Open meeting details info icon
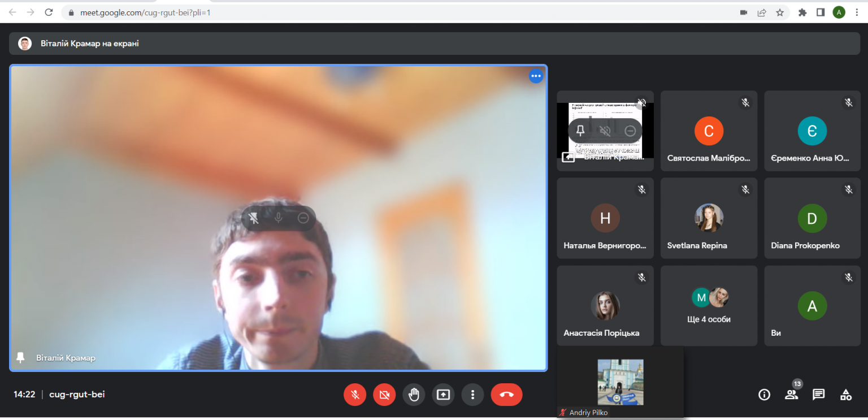The width and height of the screenshot is (868, 420). click(x=764, y=395)
